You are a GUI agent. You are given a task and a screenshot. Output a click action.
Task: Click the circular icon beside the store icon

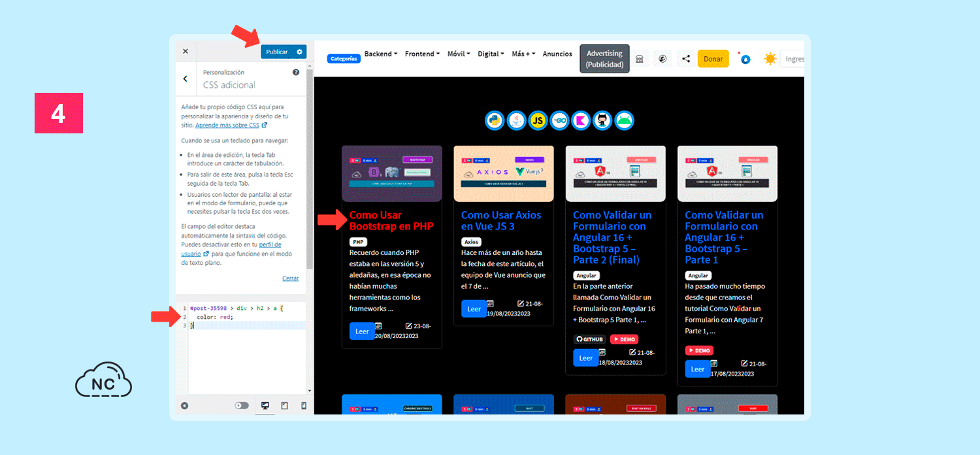[x=662, y=59]
